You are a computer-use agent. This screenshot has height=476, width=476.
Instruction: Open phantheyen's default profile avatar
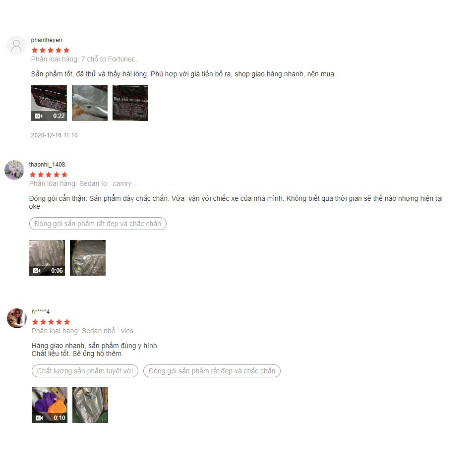pyautogui.click(x=16, y=46)
